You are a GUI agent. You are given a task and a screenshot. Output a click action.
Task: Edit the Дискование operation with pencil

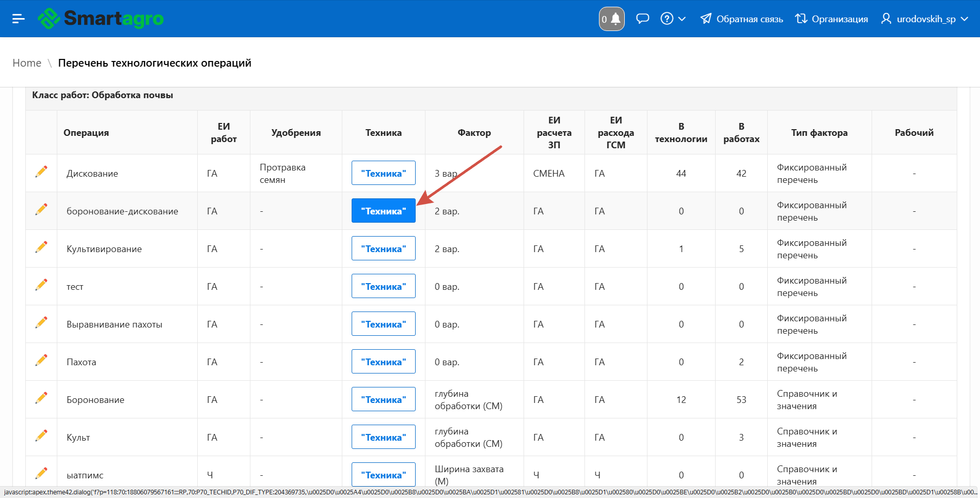pos(41,172)
